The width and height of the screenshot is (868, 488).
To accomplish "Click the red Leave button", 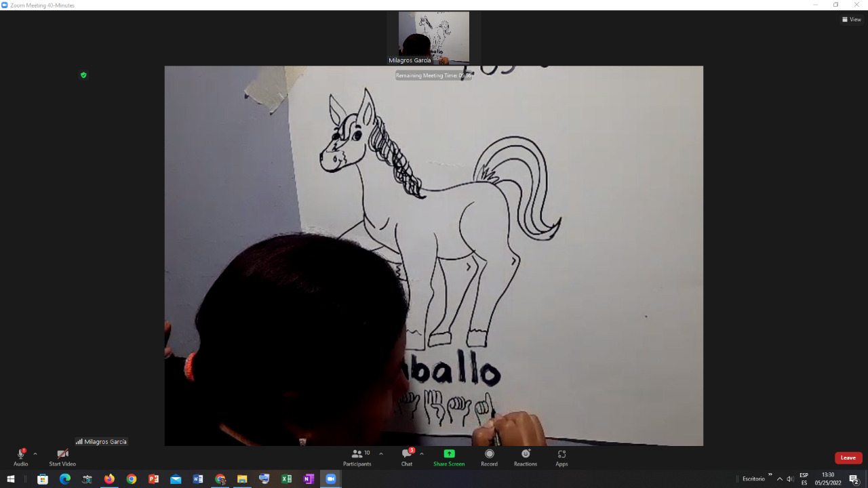I will (x=848, y=457).
